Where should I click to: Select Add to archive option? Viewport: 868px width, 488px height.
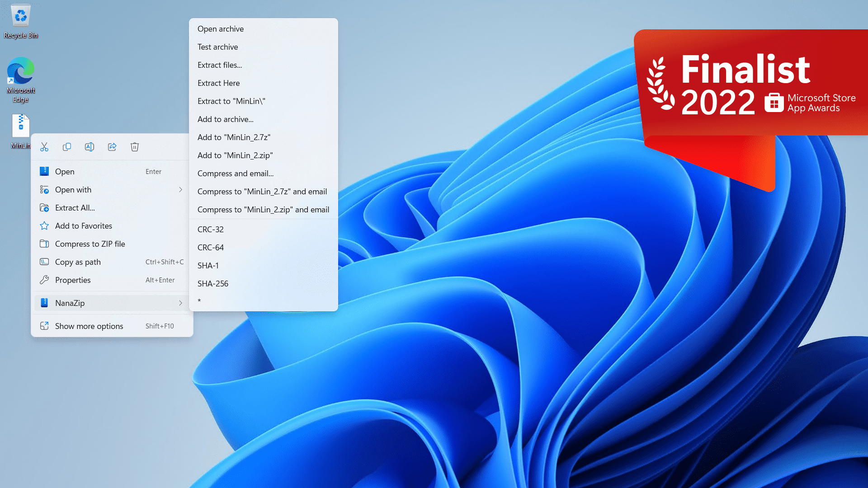(225, 118)
